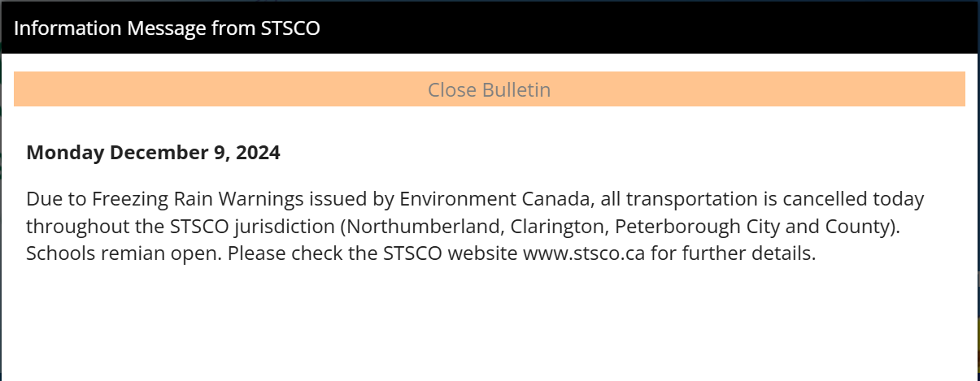The image size is (980, 381).
Task: Click Please check the STSCO website phrase
Action: coord(372,253)
